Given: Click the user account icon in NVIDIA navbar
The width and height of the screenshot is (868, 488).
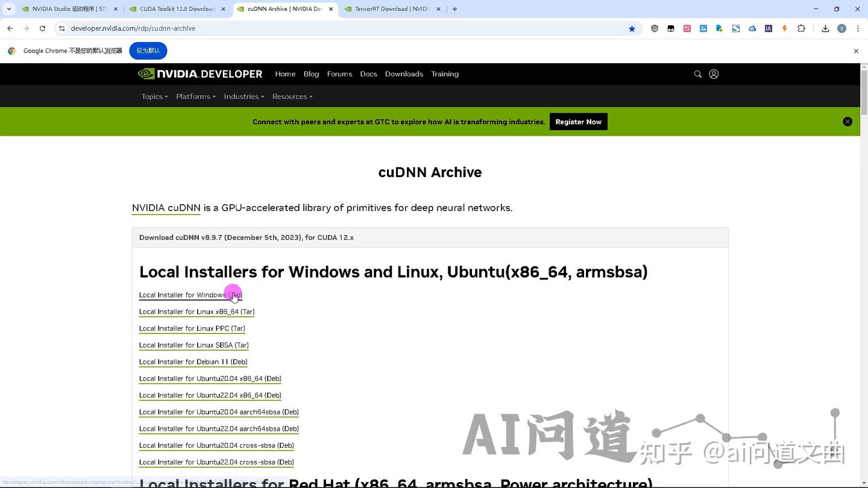Looking at the screenshot, I should (x=714, y=74).
